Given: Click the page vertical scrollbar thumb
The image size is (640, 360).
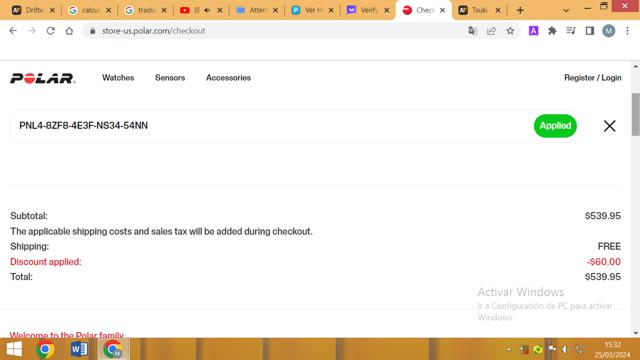Looking at the screenshot, I should (636, 114).
